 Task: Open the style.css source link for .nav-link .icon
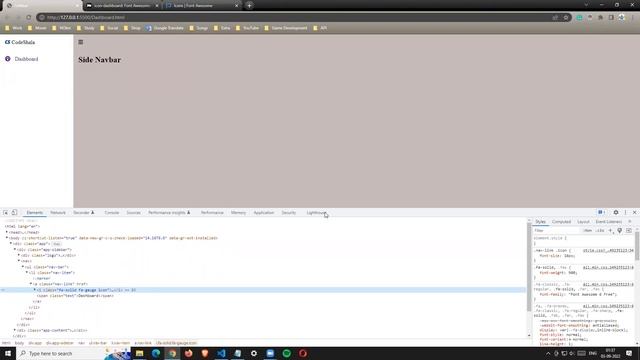tap(608, 250)
